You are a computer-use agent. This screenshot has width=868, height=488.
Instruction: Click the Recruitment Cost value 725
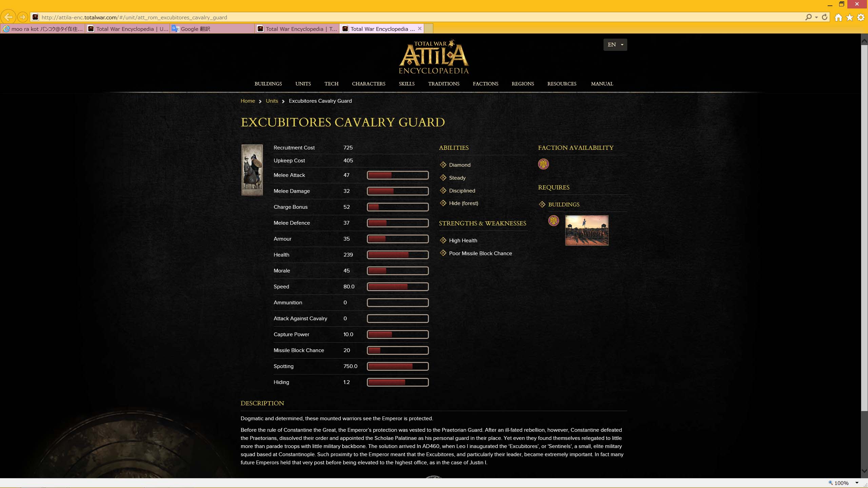348,148
